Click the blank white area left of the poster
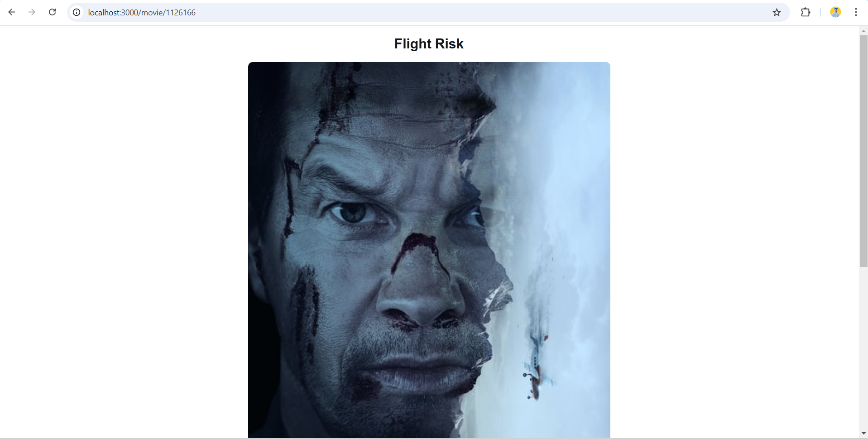 (x=124, y=249)
